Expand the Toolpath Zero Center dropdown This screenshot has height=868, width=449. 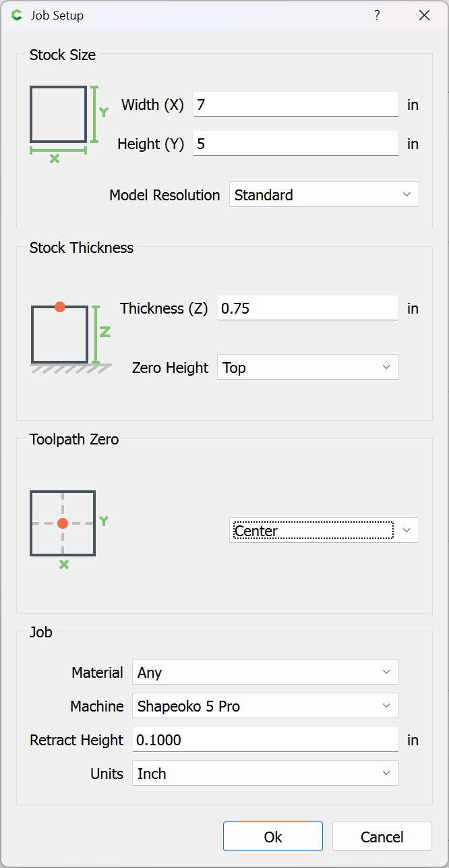(324, 530)
